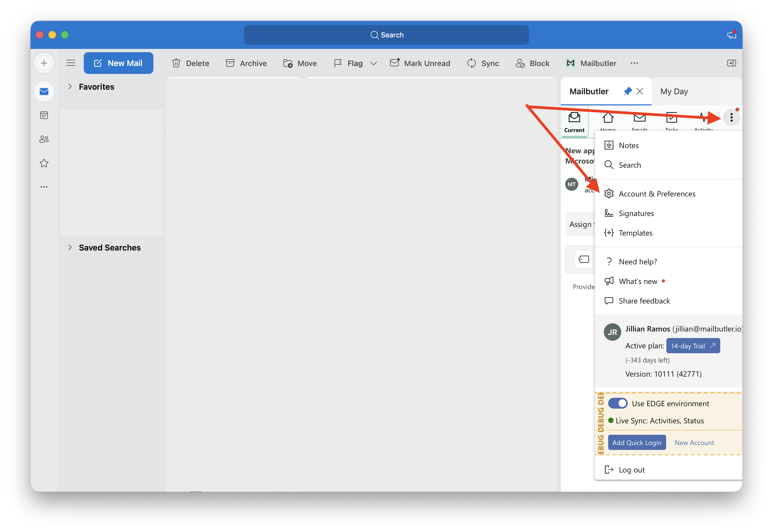
Task: Click the star Favorites sidebar icon
Action: 44,163
